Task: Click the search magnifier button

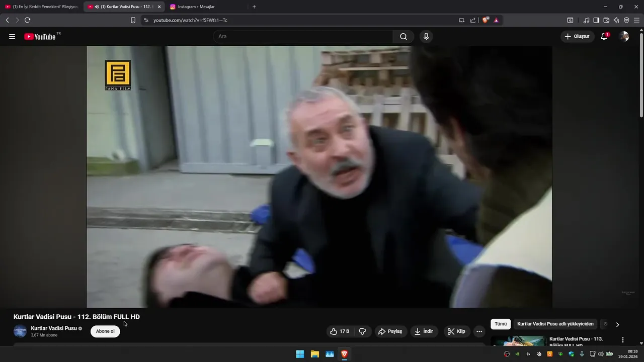Action: [x=404, y=37]
